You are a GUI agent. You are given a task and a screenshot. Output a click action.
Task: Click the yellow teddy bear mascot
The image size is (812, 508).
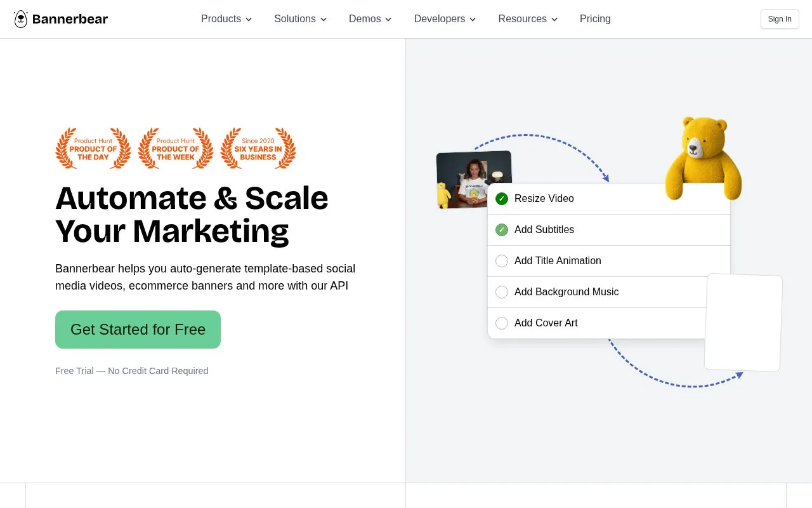click(703, 157)
